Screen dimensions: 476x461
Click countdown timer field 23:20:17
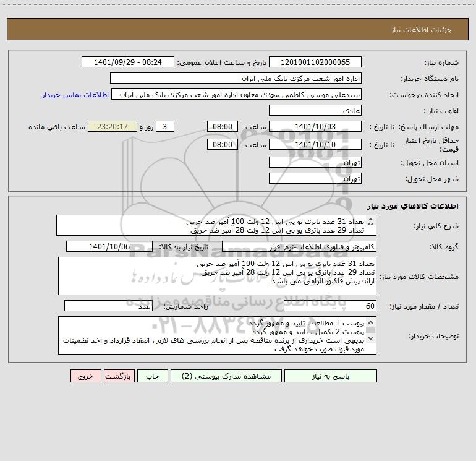tap(113, 126)
